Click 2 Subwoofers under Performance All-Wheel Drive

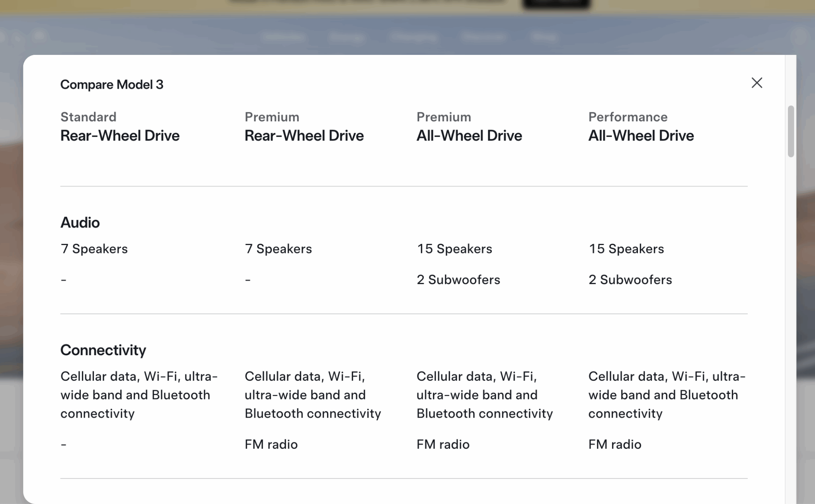pyautogui.click(x=630, y=280)
